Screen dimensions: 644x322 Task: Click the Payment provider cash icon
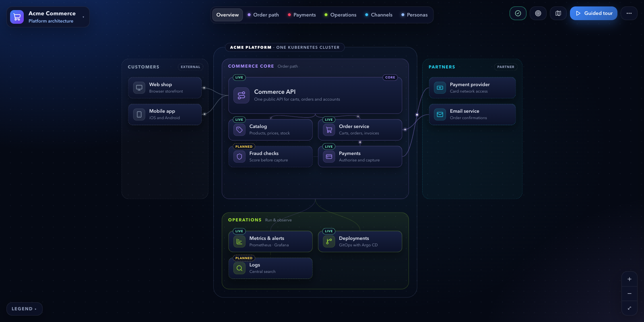click(x=440, y=88)
